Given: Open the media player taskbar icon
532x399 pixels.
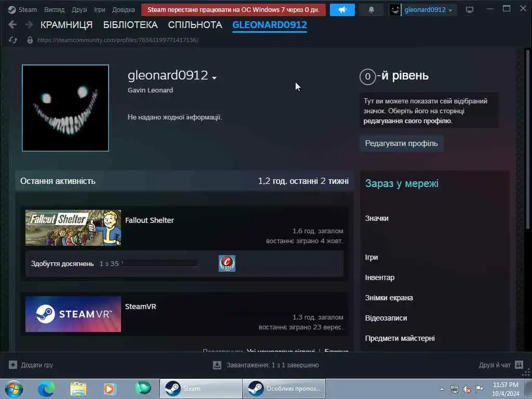Looking at the screenshot, I should coord(110,389).
